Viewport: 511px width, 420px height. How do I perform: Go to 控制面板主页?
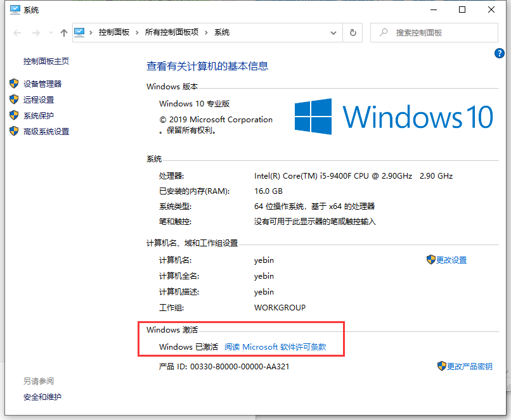point(46,61)
